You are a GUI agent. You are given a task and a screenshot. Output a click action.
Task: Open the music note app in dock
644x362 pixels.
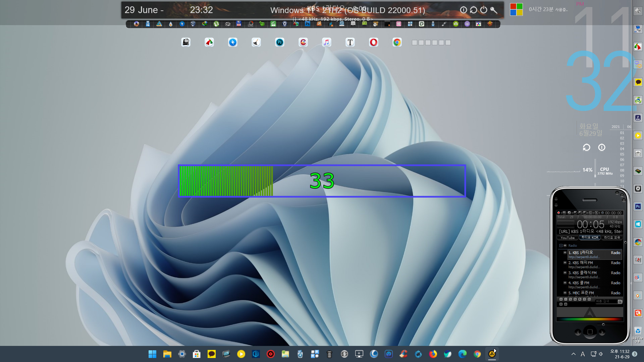click(326, 42)
